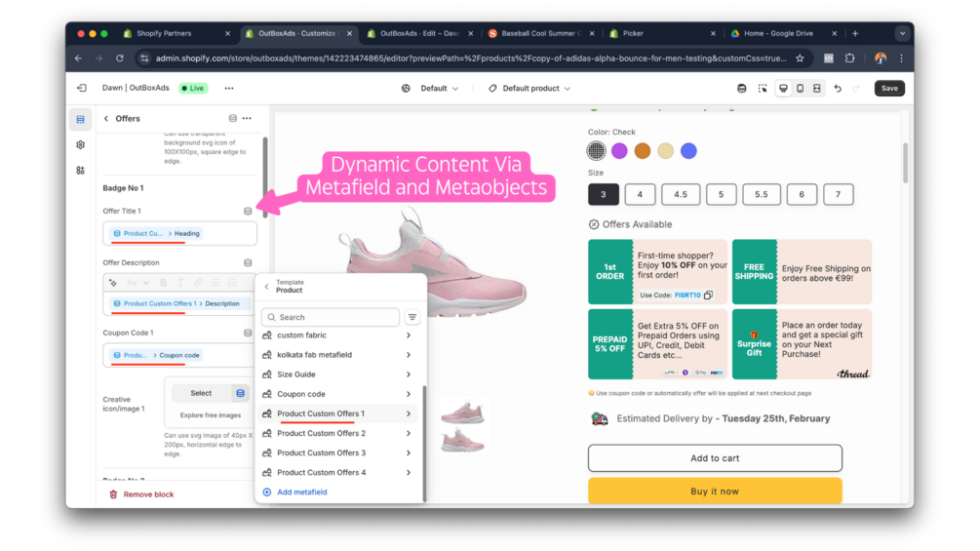Screen dimensions: 980x551
Task: Open browser extensions puzzle icon
Action: (850, 59)
